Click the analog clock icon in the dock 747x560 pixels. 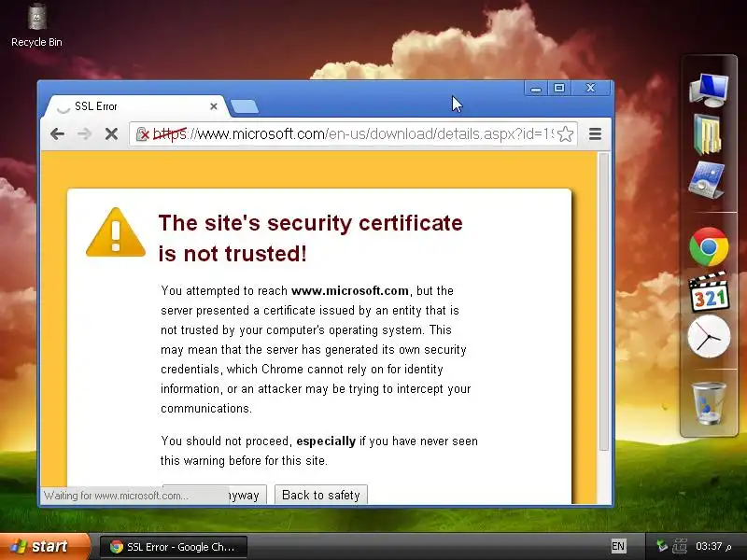point(709,337)
